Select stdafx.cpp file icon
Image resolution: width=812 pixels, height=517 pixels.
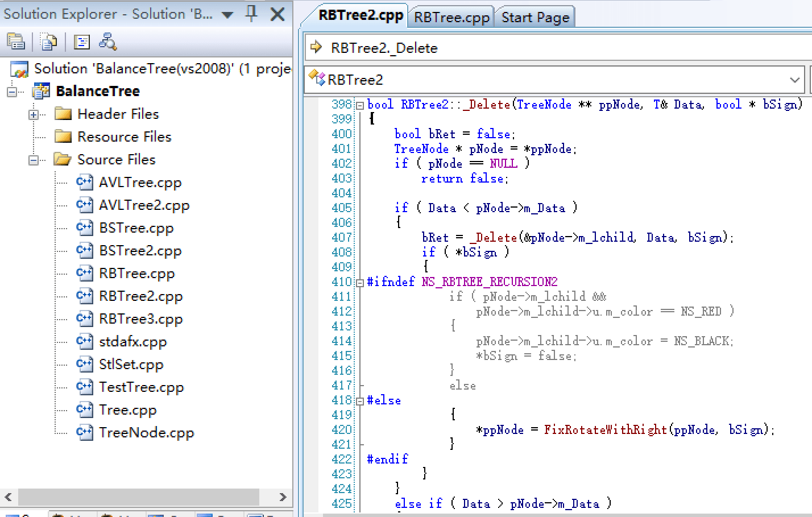(85, 341)
